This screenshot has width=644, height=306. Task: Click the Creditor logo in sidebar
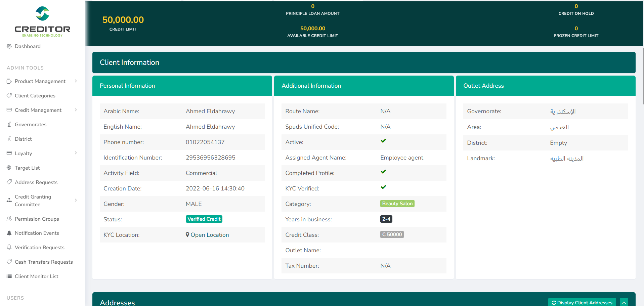coord(42,21)
